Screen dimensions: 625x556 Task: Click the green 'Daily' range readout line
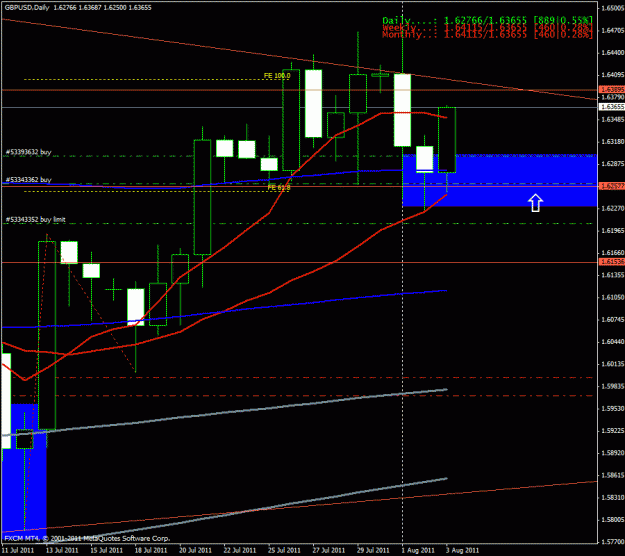(x=487, y=20)
